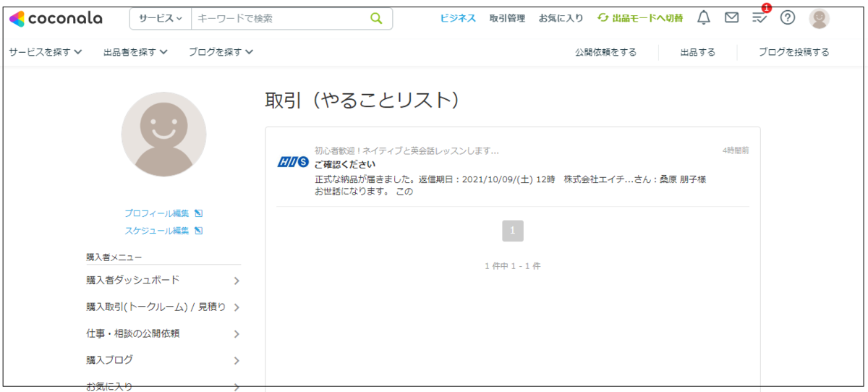
Task: Open the messages envelope icon
Action: tap(732, 18)
